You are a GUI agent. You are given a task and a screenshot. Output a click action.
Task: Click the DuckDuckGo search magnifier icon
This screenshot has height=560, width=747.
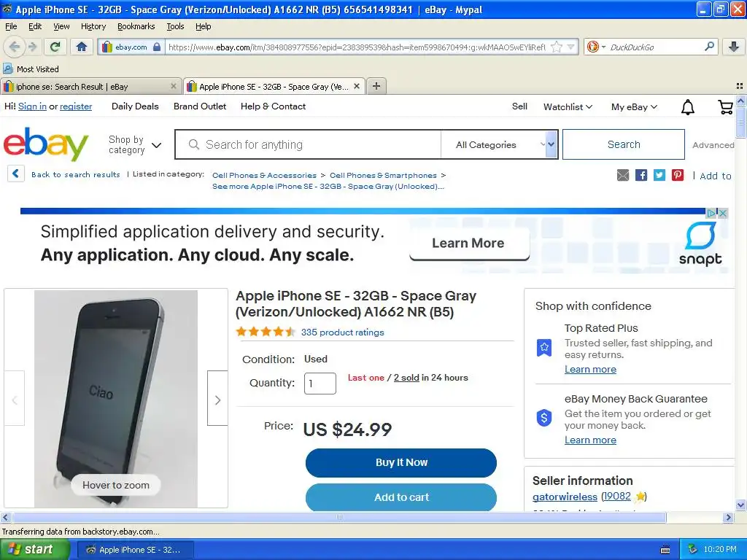click(x=709, y=47)
